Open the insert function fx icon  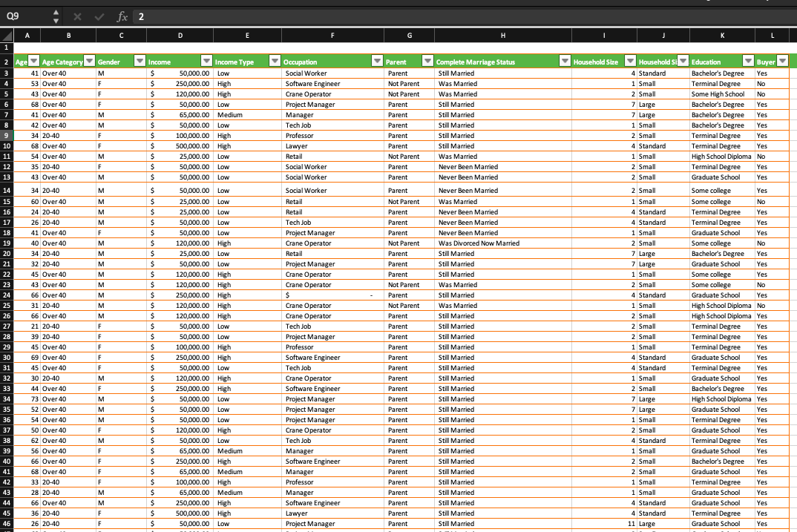click(122, 17)
